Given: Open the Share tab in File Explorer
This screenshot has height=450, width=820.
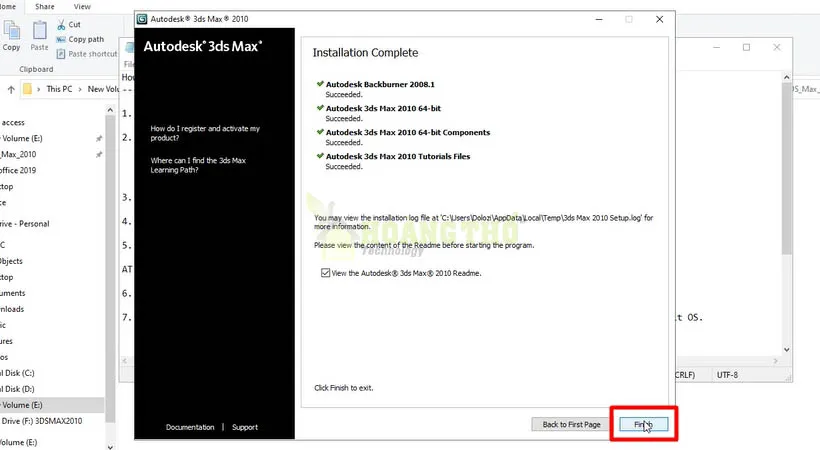Looking at the screenshot, I should coord(44,7).
